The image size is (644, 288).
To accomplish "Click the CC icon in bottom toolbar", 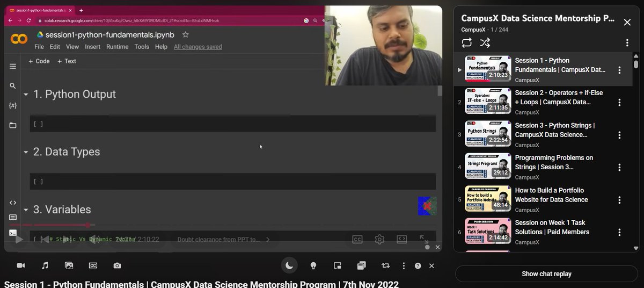I will click(x=93, y=265).
